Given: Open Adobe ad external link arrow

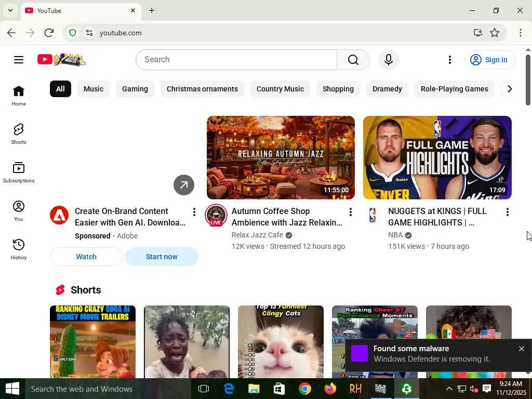Looking at the screenshot, I should (x=184, y=185).
